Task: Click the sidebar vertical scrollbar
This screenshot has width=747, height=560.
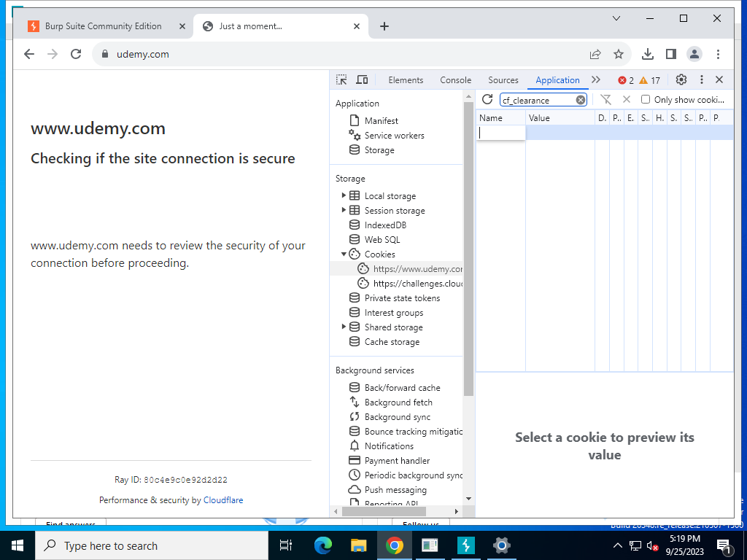Action: tap(468, 249)
